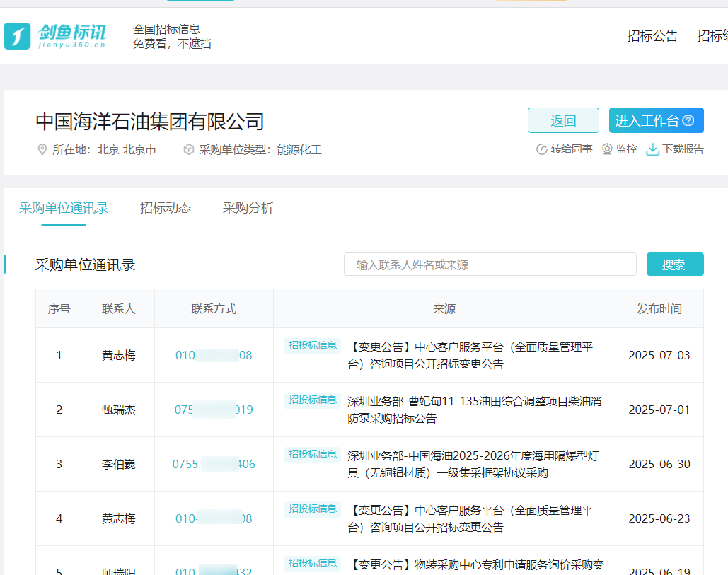The height and width of the screenshot is (575, 728).
Task: Focus the contact name search field
Action: point(490,265)
